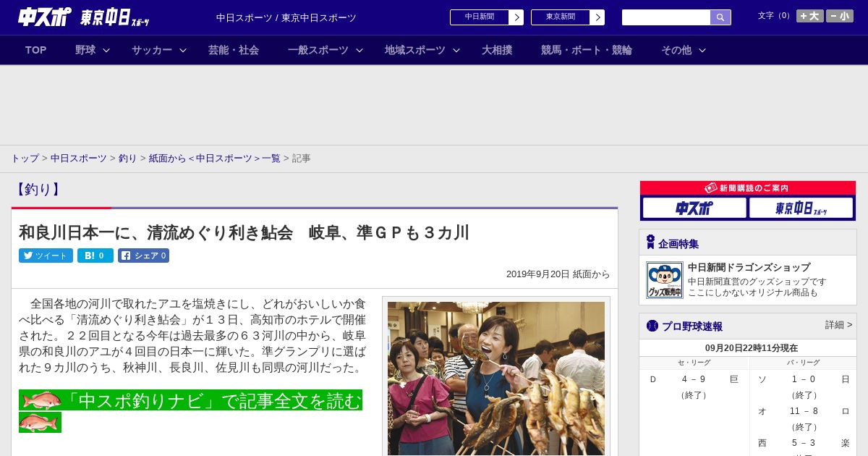
Task: Select 中スポ subscription button in sidebar
Action: (x=694, y=208)
